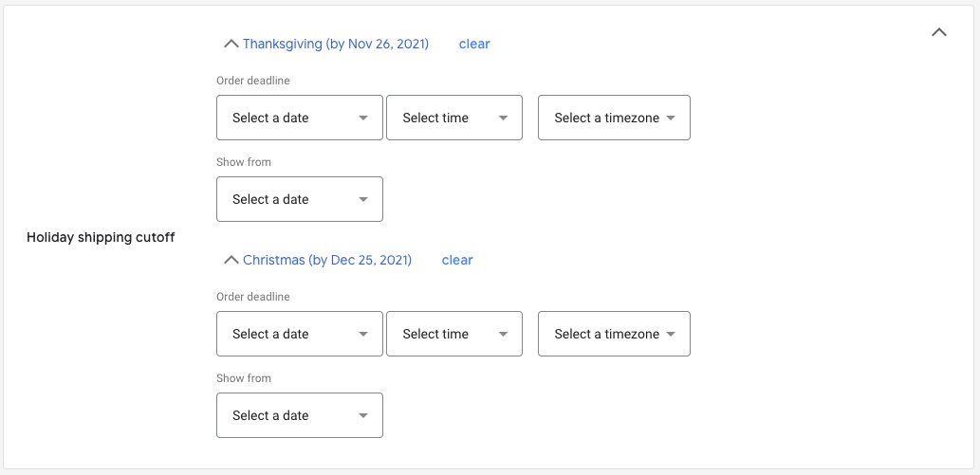Screen dimensions: 980x475
Task: Open Thanksgiving order deadline date dropdown
Action: (x=299, y=118)
